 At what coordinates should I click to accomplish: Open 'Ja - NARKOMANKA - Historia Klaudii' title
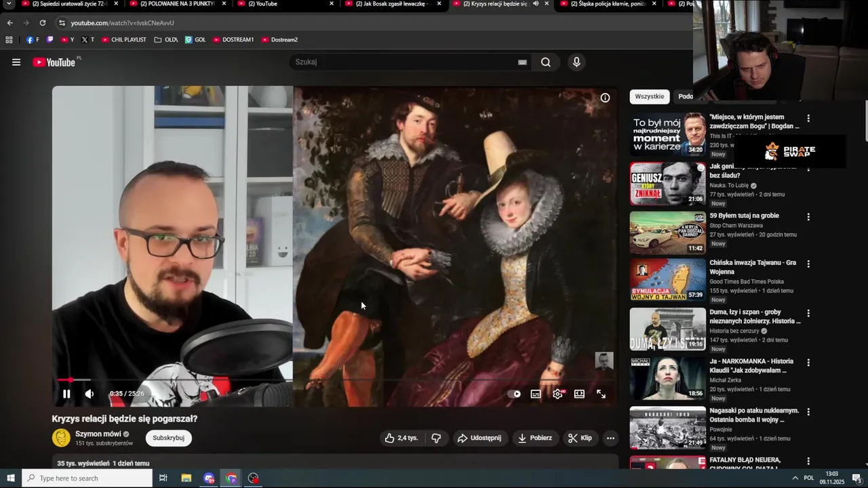point(751,366)
